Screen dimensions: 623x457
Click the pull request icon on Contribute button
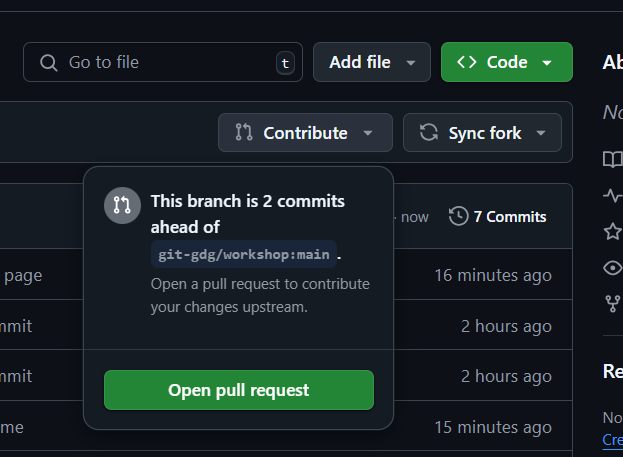click(244, 132)
